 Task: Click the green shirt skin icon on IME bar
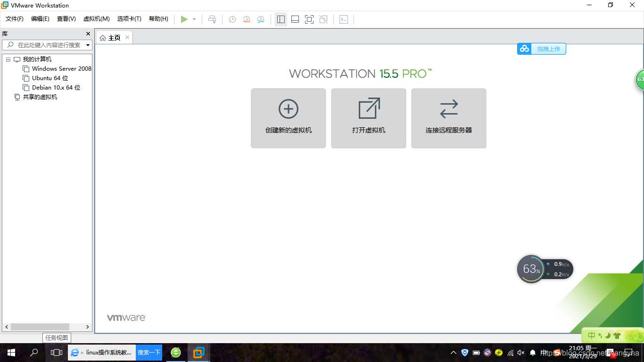617,336
